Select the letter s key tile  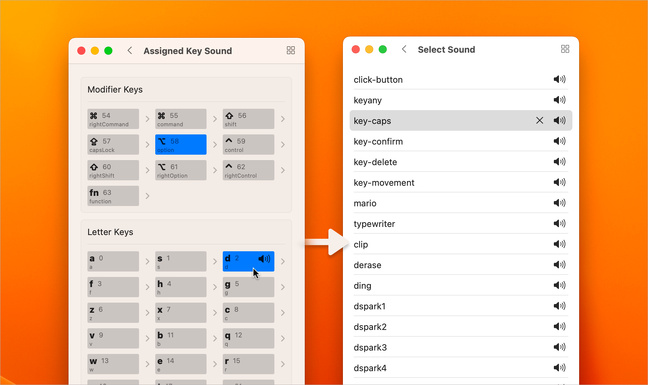pos(181,261)
